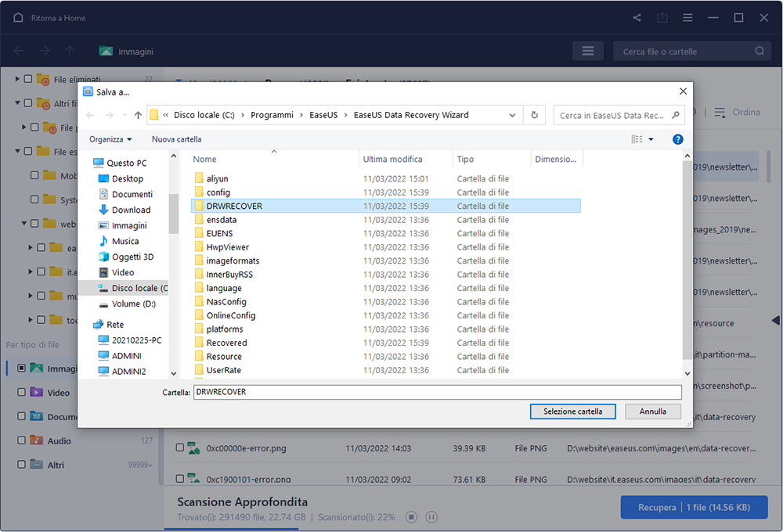Open the view options dropdown arrow
This screenshot has height=532, width=783.
[x=651, y=139]
